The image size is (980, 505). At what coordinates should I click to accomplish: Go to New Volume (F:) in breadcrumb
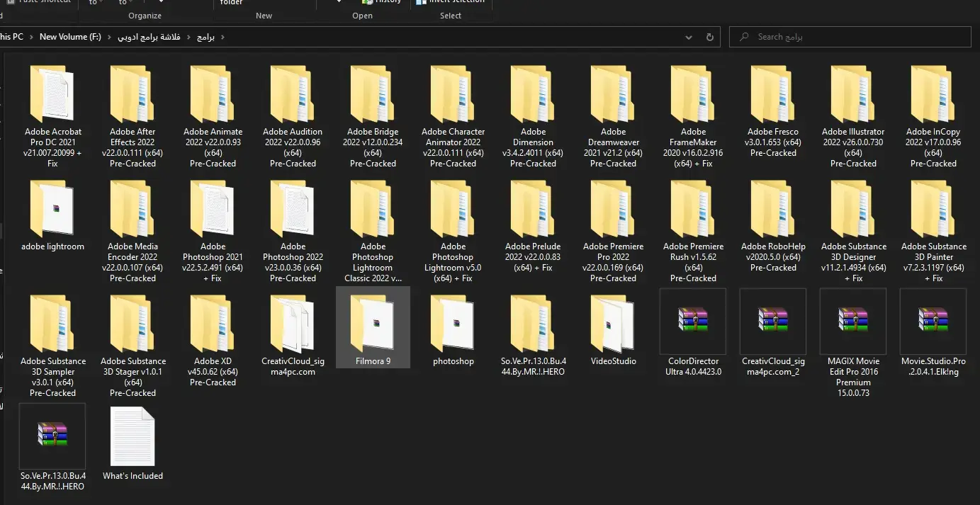pyautogui.click(x=70, y=37)
